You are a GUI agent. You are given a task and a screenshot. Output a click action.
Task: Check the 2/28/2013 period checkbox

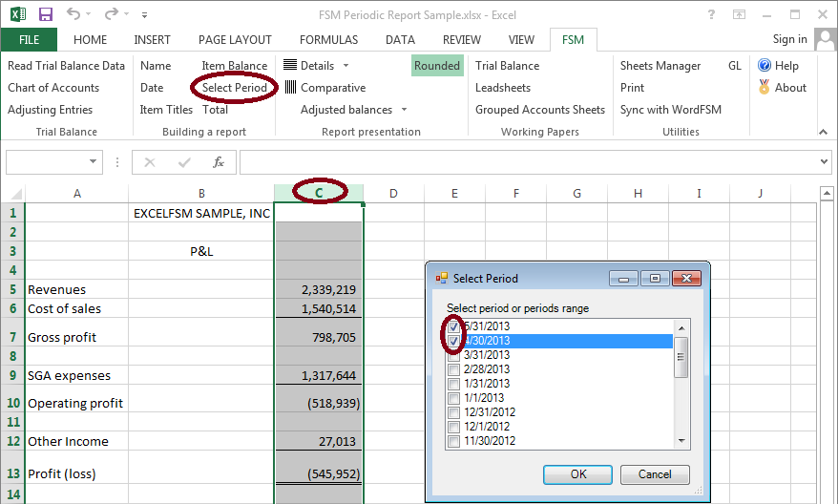(453, 369)
